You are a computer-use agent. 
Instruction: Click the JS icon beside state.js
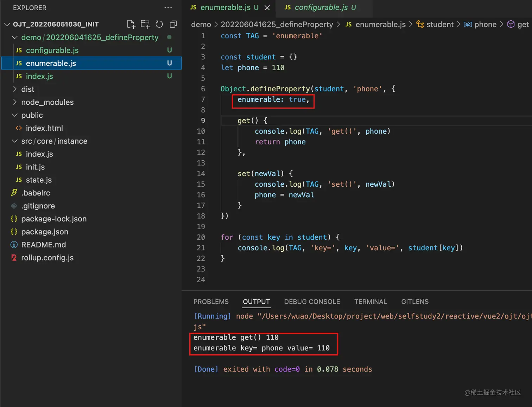click(x=19, y=180)
